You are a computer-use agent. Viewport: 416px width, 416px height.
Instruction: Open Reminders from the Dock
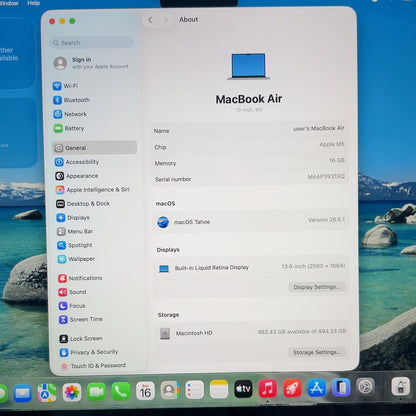pos(194,390)
